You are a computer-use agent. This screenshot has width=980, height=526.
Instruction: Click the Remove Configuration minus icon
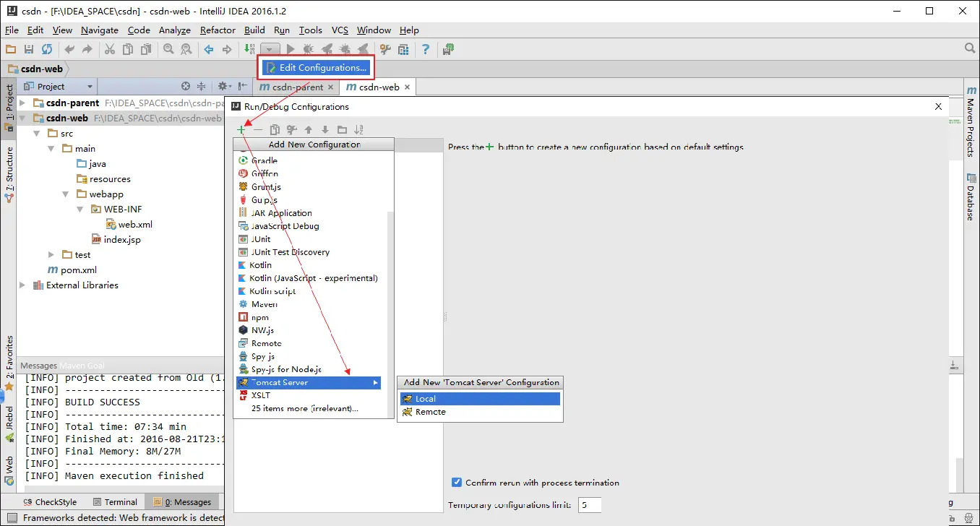(258, 130)
